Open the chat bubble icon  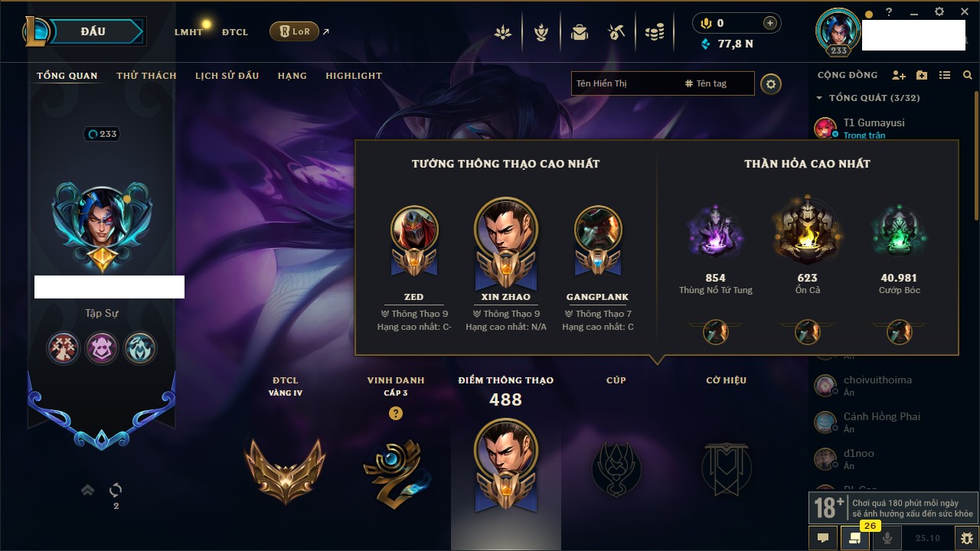(823, 538)
